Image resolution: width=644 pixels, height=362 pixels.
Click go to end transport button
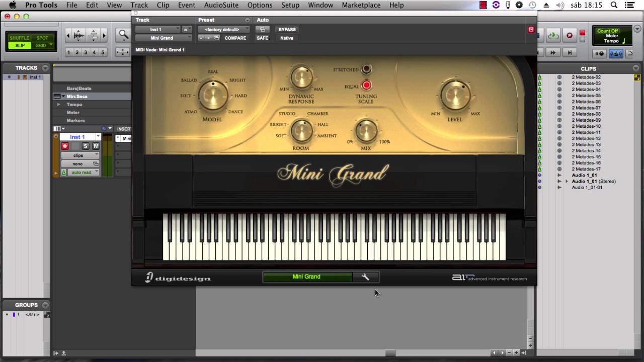coord(570,52)
